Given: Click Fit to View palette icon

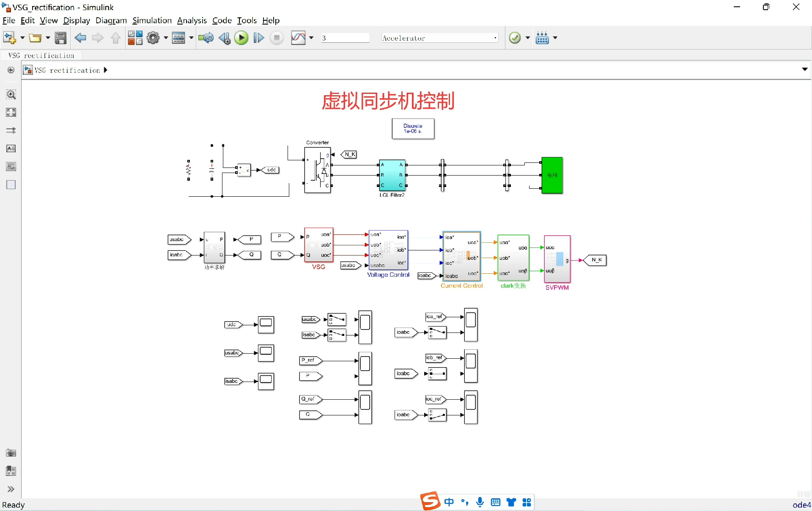Looking at the screenshot, I should (x=11, y=113).
